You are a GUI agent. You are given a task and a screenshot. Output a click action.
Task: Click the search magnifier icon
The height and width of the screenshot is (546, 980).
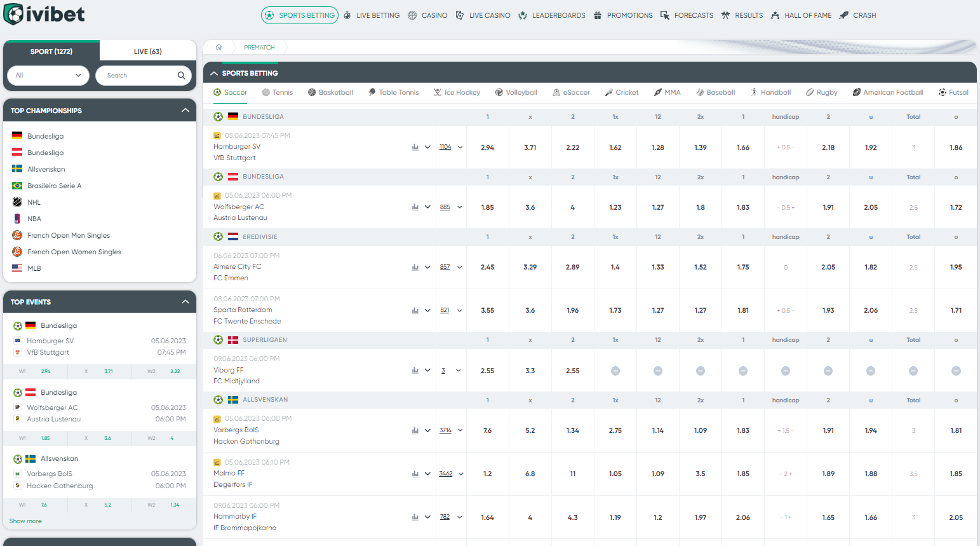(181, 76)
